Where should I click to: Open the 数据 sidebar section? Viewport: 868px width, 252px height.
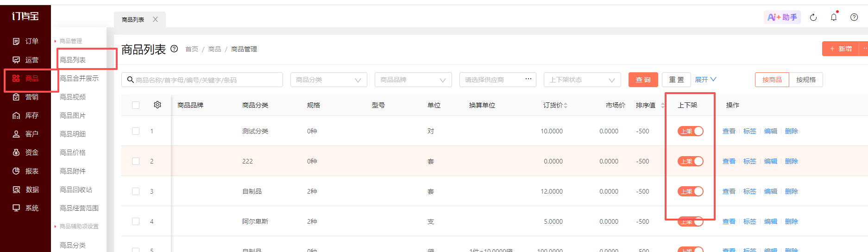coord(25,189)
